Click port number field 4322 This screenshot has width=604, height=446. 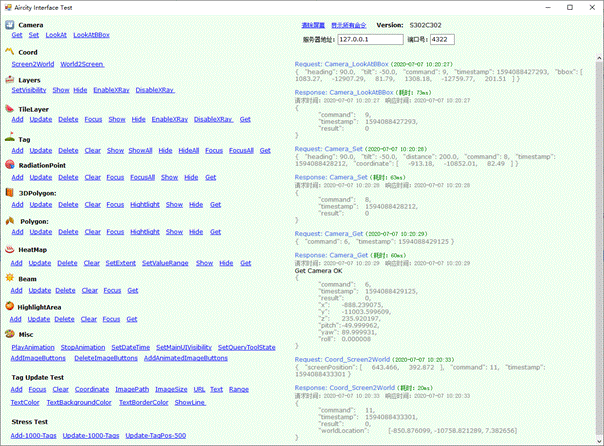pos(442,39)
